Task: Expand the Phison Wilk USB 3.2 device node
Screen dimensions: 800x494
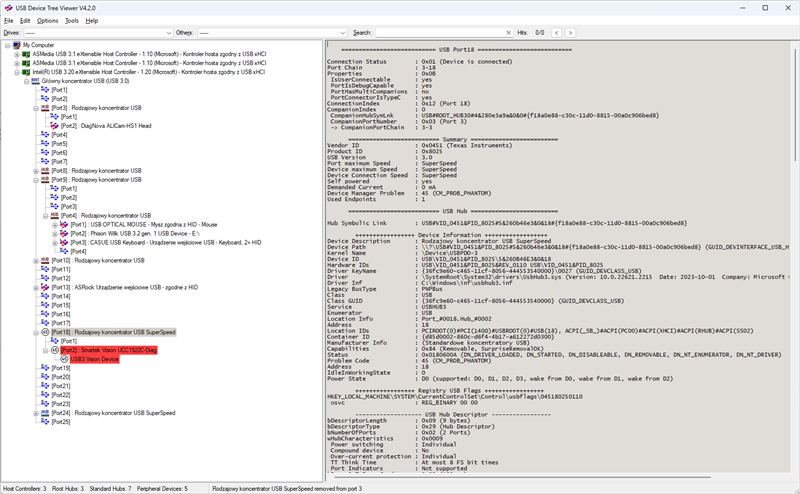Action: (55, 234)
